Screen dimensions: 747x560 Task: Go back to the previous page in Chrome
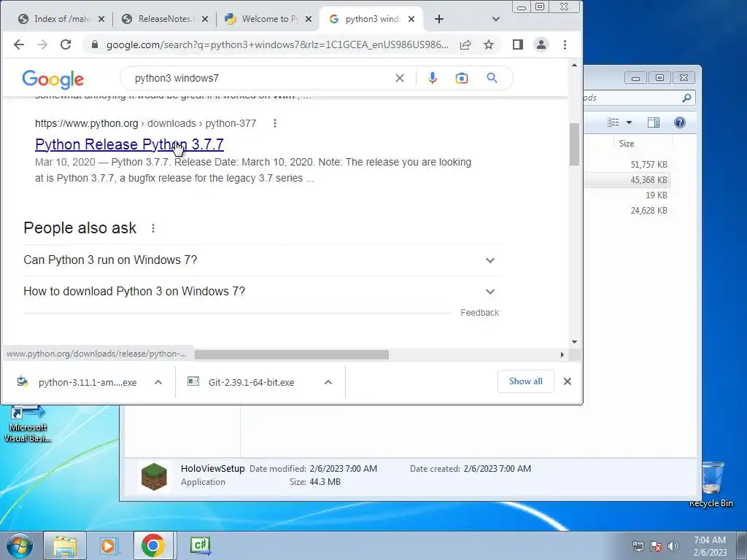[18, 44]
